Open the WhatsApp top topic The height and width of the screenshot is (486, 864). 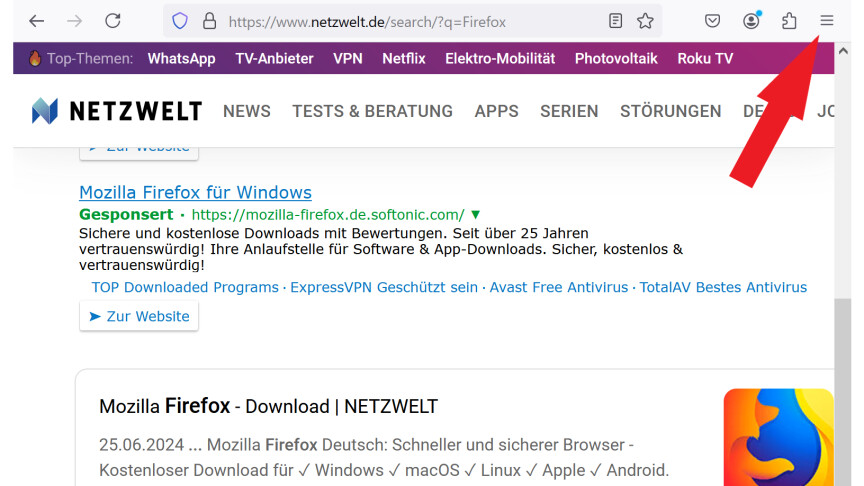pos(181,58)
